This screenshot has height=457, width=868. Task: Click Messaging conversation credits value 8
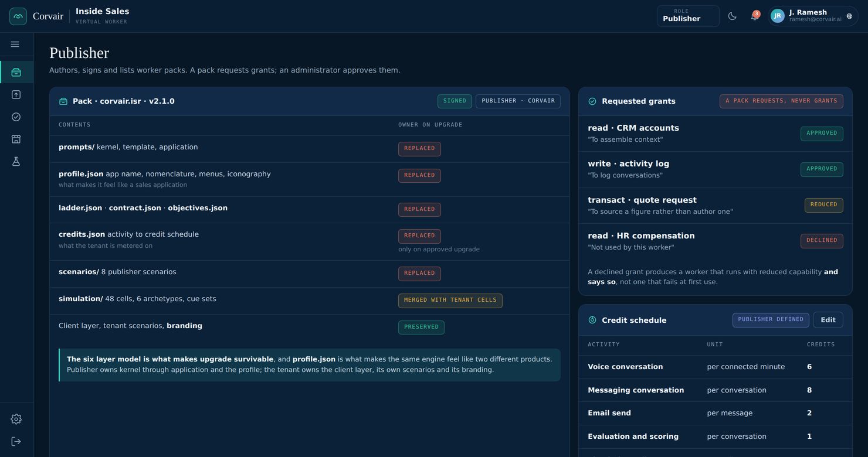tap(809, 390)
